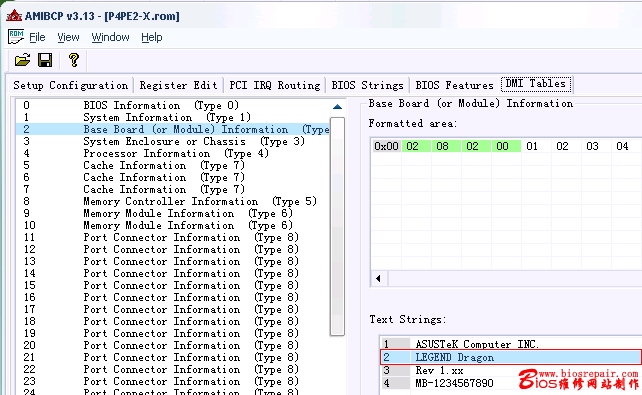642x395 pixels.
Task: Switch to Setup Configuration tab
Action: tap(70, 85)
